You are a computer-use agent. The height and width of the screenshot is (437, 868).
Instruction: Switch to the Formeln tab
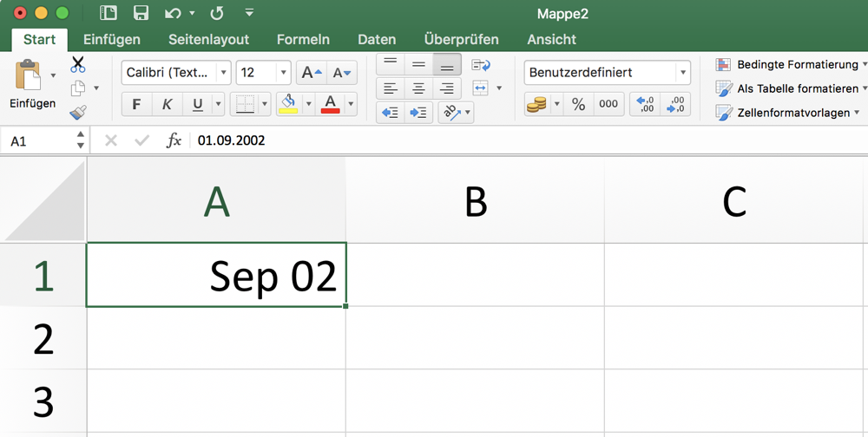point(303,39)
